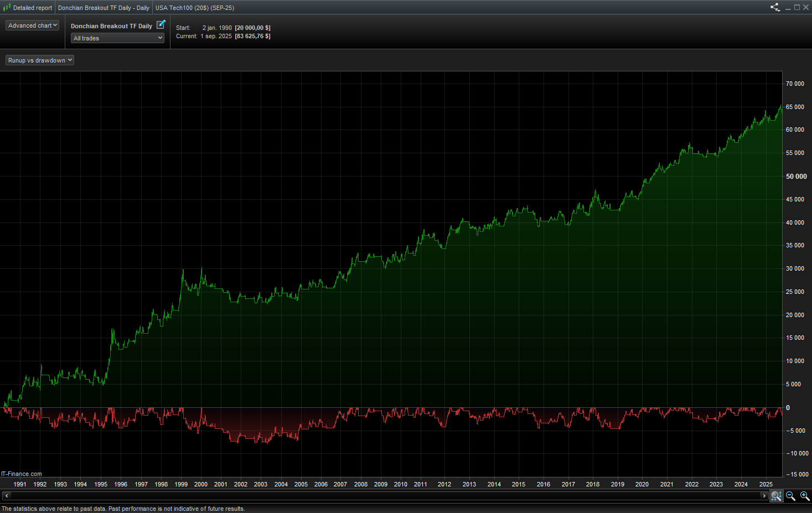Image resolution: width=812 pixels, height=513 pixels.
Task: Click the Donchian Breakout TF Daily strategy name
Action: click(111, 26)
